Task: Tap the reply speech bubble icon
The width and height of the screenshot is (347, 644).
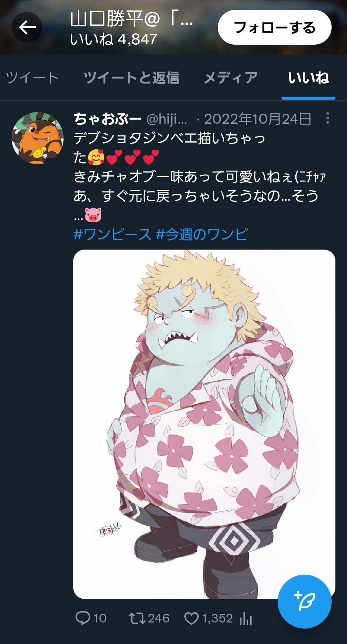Action: [83, 618]
